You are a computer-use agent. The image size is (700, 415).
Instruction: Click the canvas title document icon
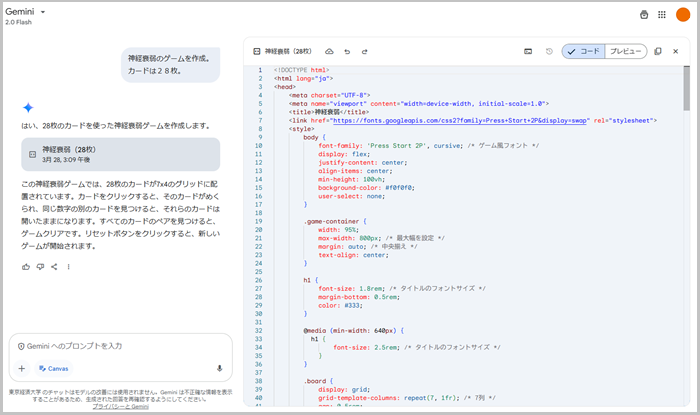(x=257, y=51)
